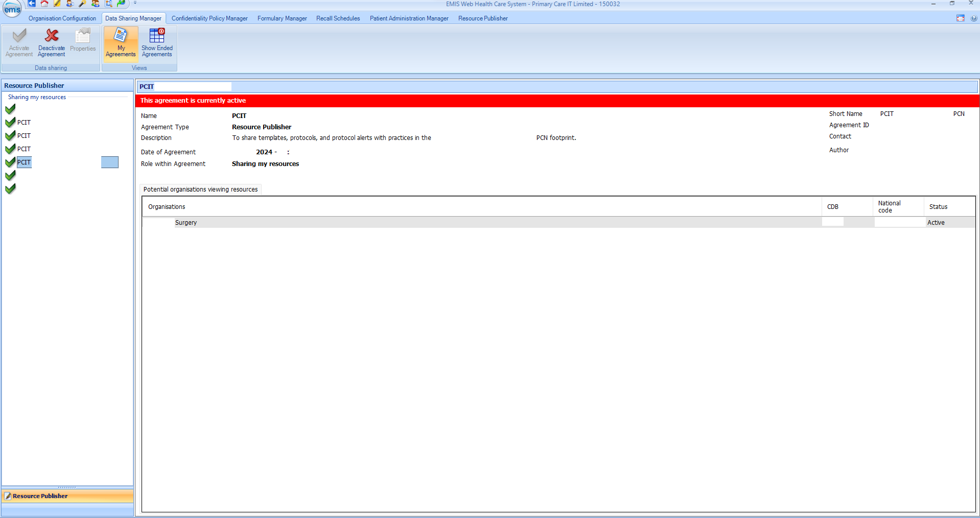Select Potential organisations viewing resources tab
980x518 pixels.
200,190
